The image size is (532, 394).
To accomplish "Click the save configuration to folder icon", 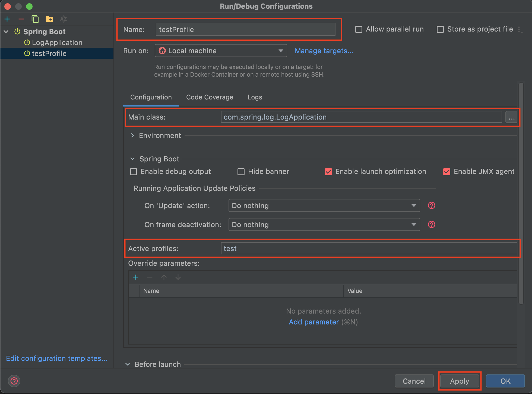I will coord(49,19).
